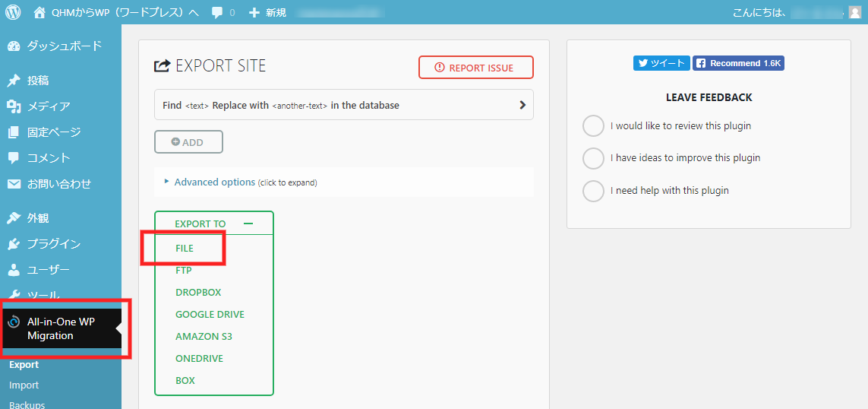
Task: Select 'I need help with this plugin'
Action: coord(593,191)
